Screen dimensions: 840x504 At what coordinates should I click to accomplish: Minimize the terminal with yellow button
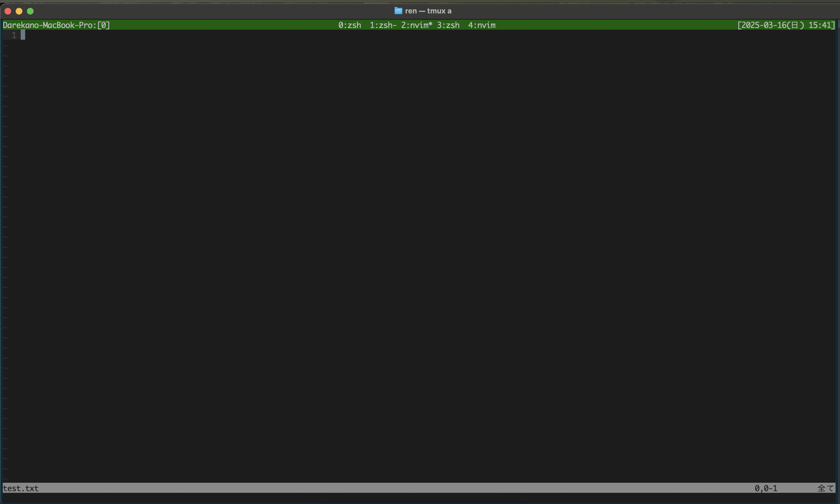[x=19, y=11]
